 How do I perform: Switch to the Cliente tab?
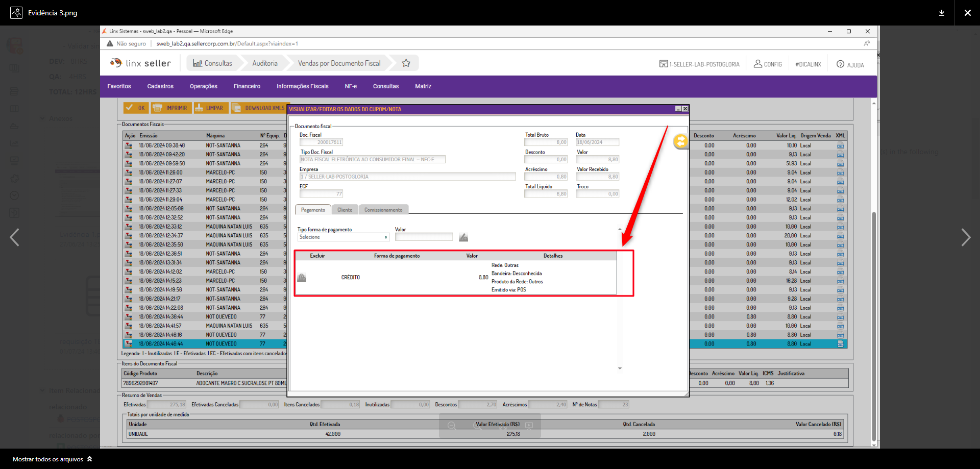click(x=345, y=210)
